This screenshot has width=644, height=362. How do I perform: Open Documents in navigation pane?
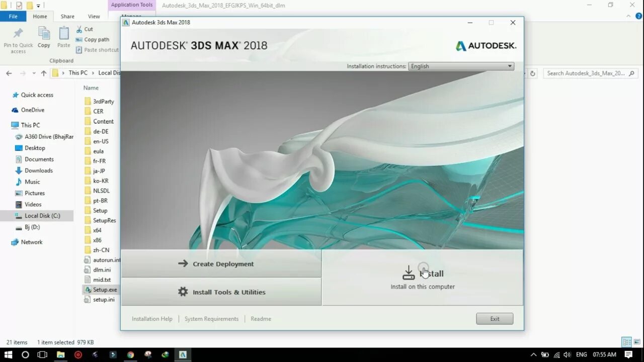[39, 159]
